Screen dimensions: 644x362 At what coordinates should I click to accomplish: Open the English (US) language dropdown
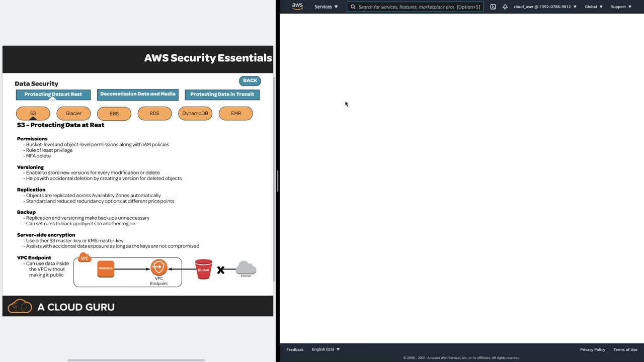(x=326, y=349)
